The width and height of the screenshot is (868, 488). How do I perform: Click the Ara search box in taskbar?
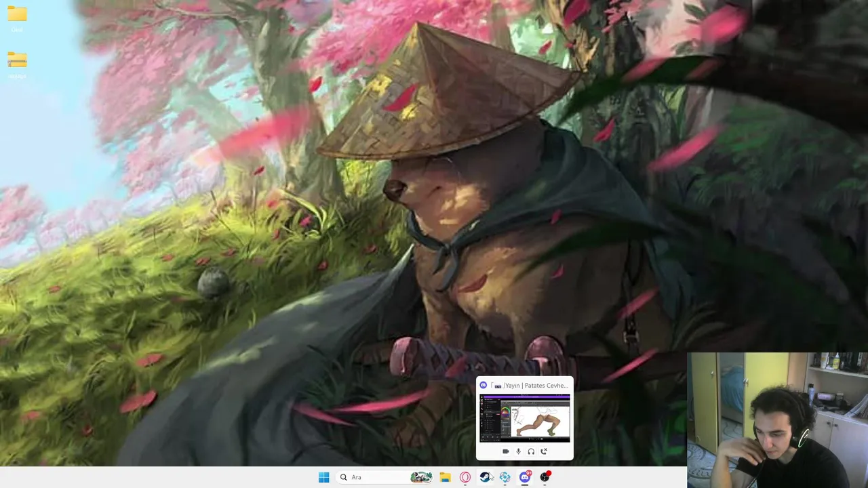pyautogui.click(x=385, y=477)
